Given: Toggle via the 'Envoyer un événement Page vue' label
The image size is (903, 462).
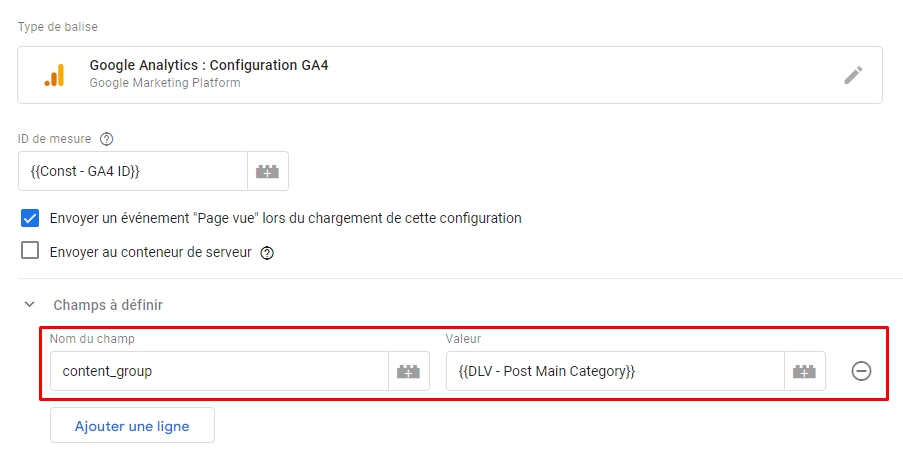Looking at the screenshot, I should point(286,218).
